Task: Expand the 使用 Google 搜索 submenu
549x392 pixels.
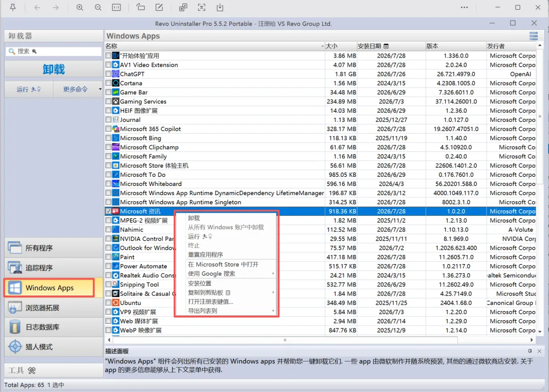Action: (x=273, y=274)
